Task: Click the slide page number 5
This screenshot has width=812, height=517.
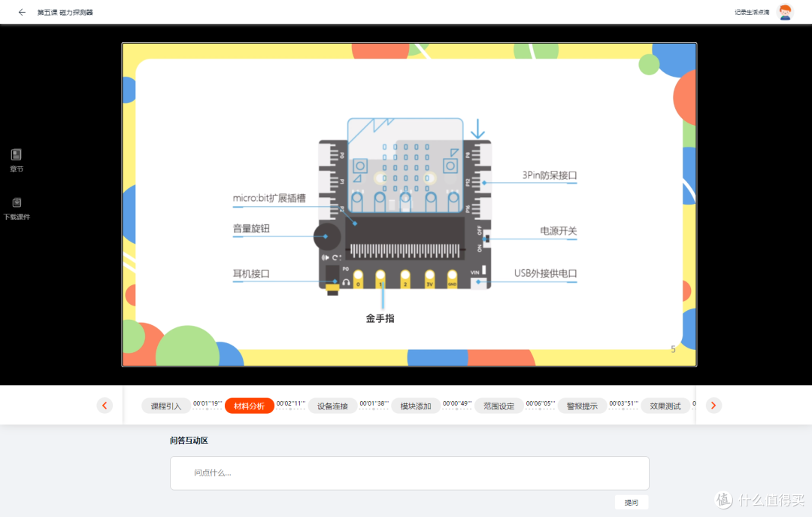Action: [x=673, y=349]
